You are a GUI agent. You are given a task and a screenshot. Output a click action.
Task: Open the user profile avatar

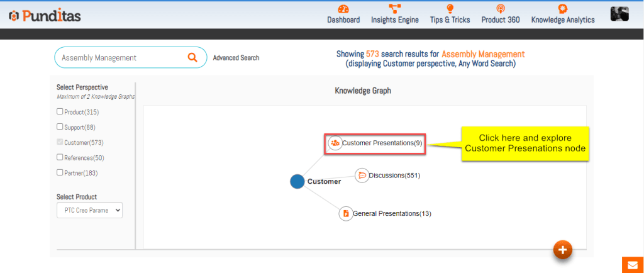[619, 14]
